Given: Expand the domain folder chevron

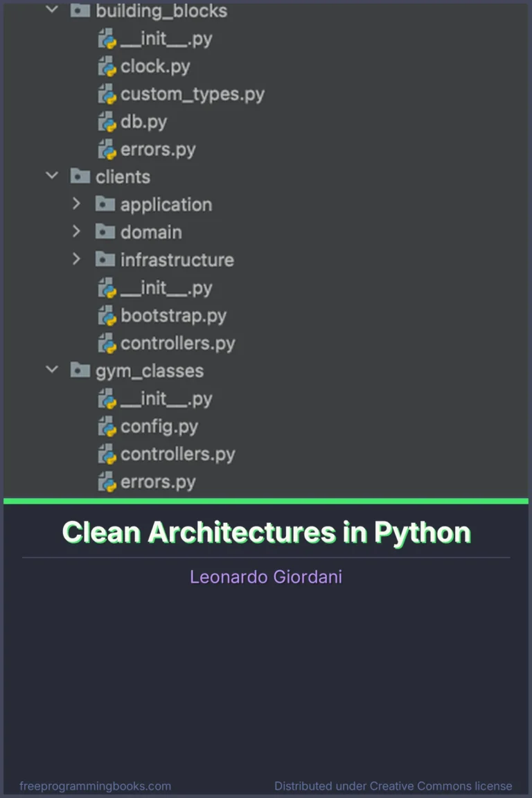Looking at the screenshot, I should [76, 231].
